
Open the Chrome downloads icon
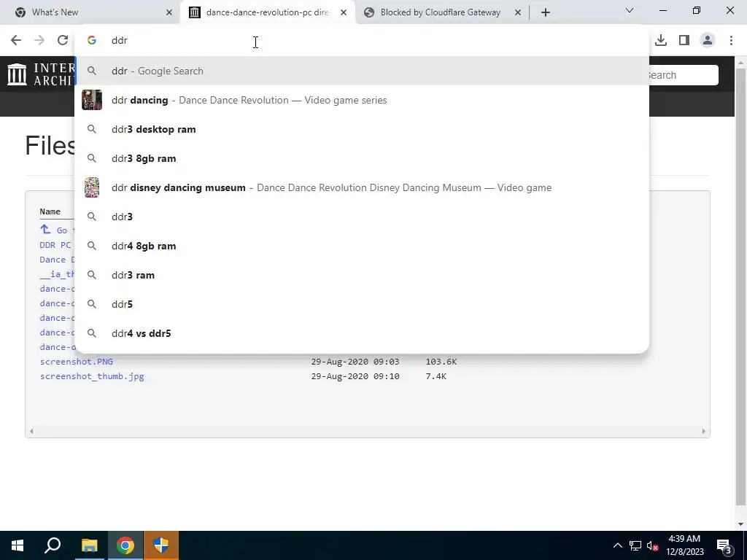(661, 41)
